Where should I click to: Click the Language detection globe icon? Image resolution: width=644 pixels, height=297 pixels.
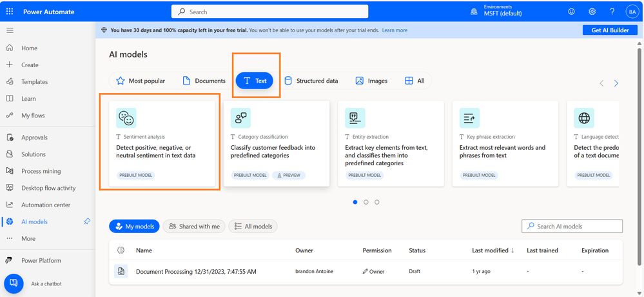pyautogui.click(x=583, y=118)
